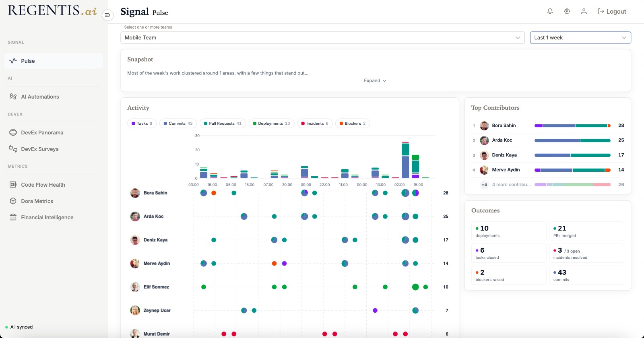This screenshot has width=644, height=338.
Task: Collapse the sidebar with the toggle icon
Action: click(107, 15)
